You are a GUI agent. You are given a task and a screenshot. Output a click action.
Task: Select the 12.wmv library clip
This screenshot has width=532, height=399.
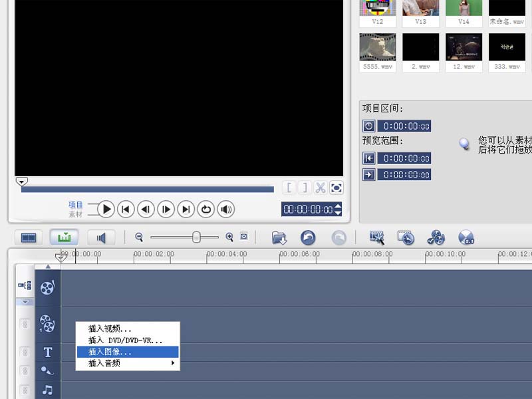pyautogui.click(x=464, y=52)
